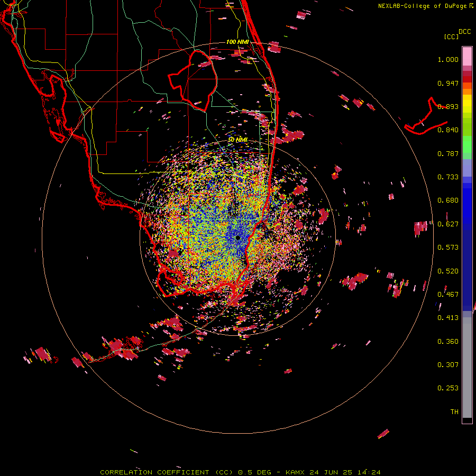Click the [CC] units label
The width and height of the screenshot is (476, 476).
click(451, 36)
